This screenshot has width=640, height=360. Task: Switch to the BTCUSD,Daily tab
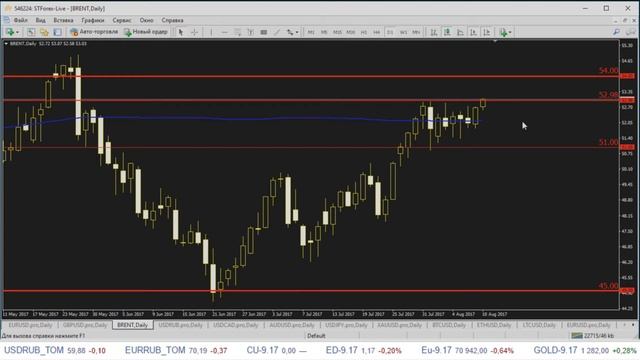coord(449,325)
